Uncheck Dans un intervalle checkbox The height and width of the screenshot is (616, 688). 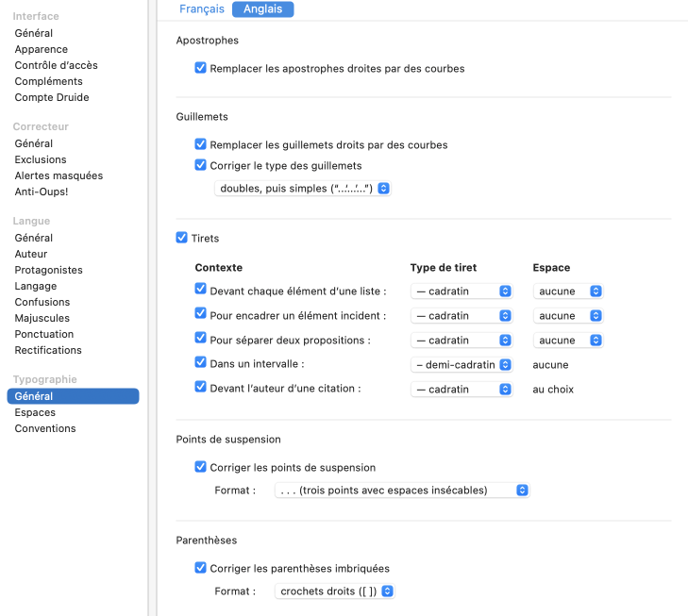point(200,363)
